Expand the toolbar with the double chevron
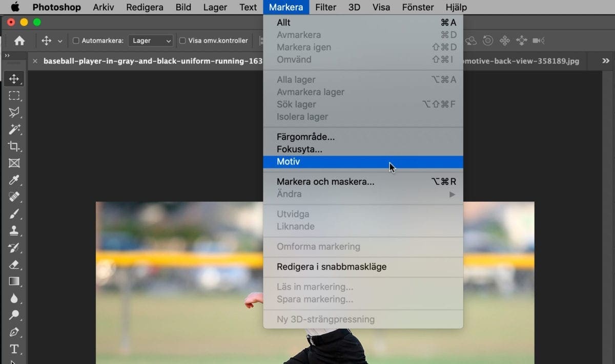This screenshot has width=615, height=364. click(7, 56)
